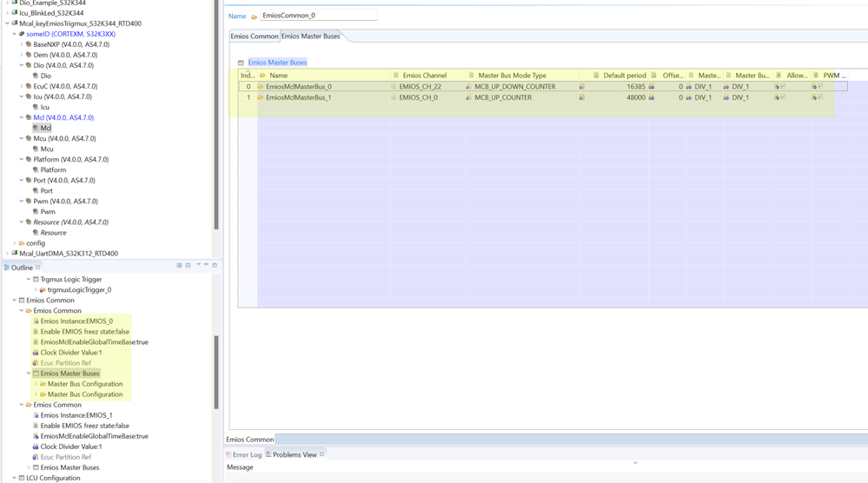Viewport: 868px width, 483px height.
Task: Click the Platform (V4.0.0, AS4.7.0) module icon
Action: click(x=29, y=159)
